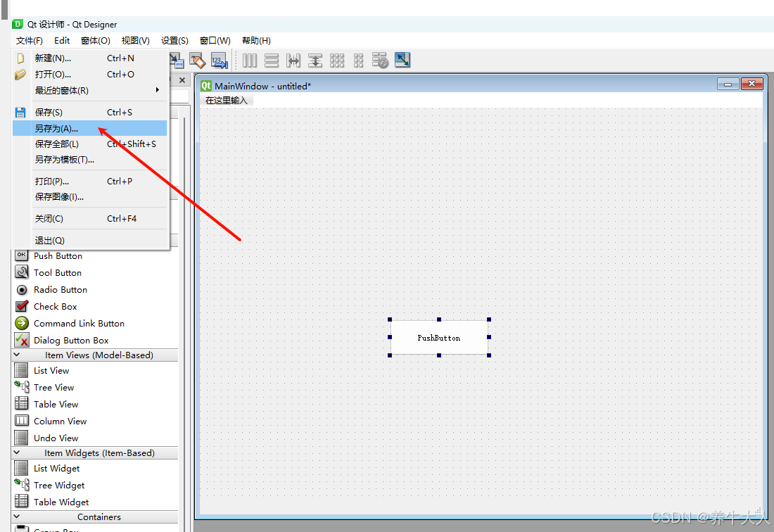This screenshot has height=532, width=774.
Task: Choose 关闭(C) menu entry
Action: click(90, 219)
